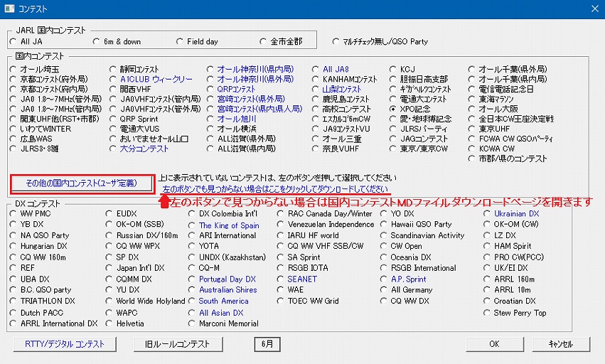Choose the All Asian DX contest
This screenshot has height=364, width=605.
point(192,313)
